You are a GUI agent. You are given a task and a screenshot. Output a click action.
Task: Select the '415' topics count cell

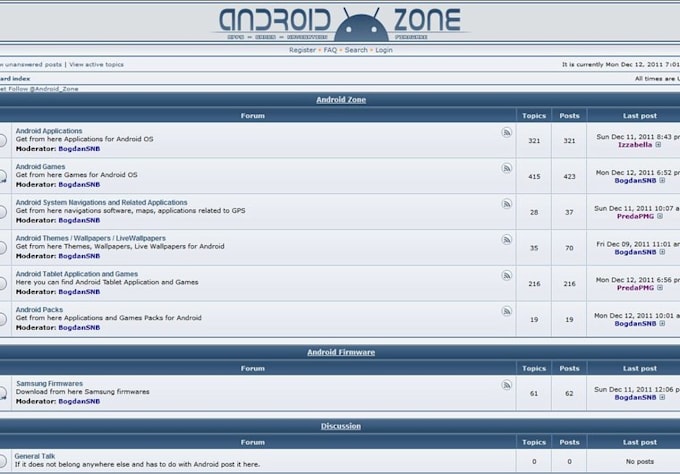(534, 177)
